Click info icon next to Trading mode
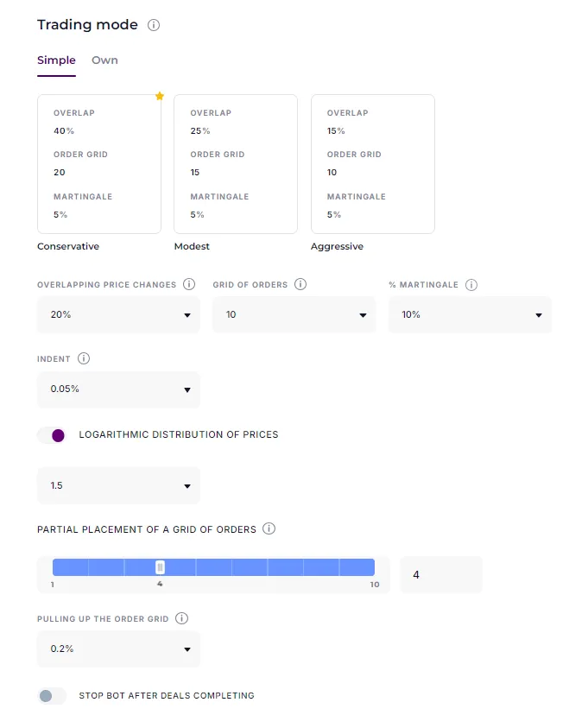 click(154, 25)
